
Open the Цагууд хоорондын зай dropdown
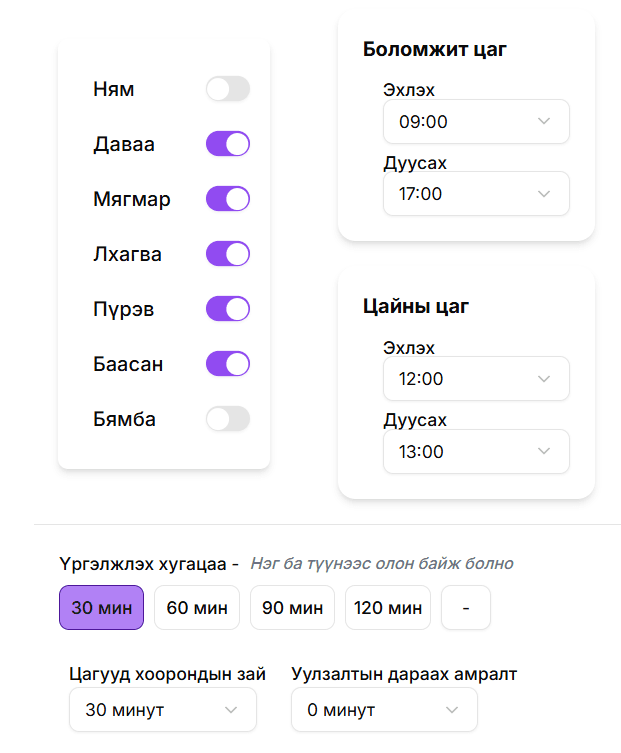tap(162, 710)
